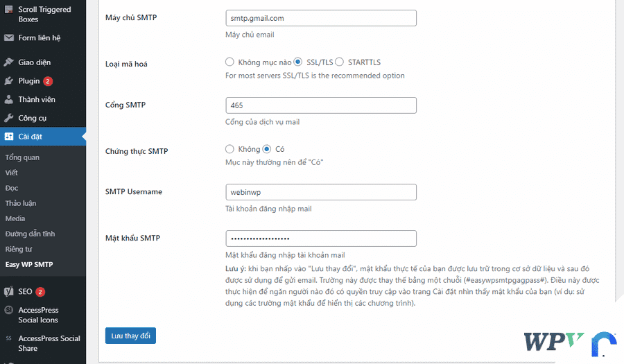Image resolution: width=624 pixels, height=364 pixels.
Task: Click the Chứng thực SMTP label
Action: 137,151
